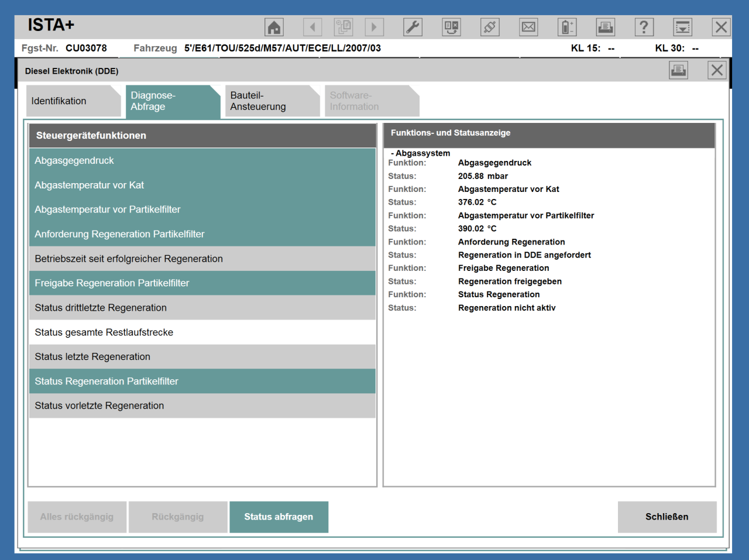Toggle Status Regeneration Partikelfilter row
The width and height of the screenshot is (749, 560).
click(202, 382)
